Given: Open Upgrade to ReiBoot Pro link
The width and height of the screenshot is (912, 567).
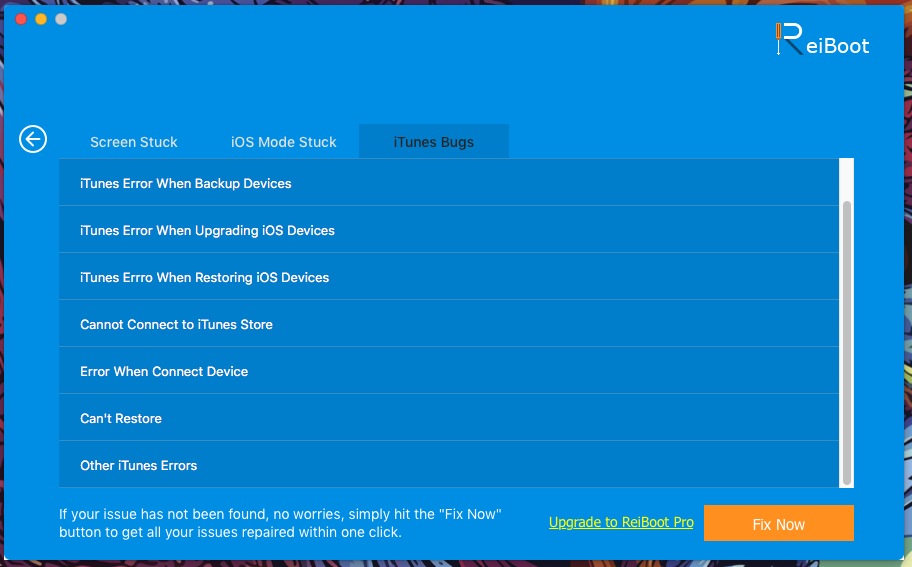Looking at the screenshot, I should pyautogui.click(x=621, y=522).
